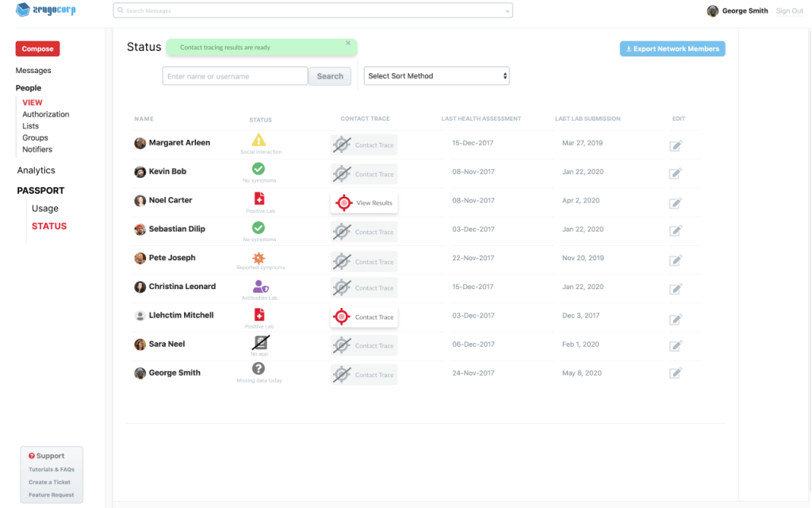Screen dimensions: 812x508
Task: Click Kevin Bob's green checkmark status icon
Action: click(x=259, y=168)
